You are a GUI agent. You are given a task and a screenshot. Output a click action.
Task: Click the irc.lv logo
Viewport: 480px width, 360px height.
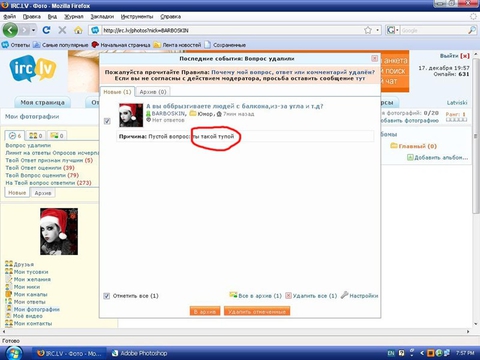coord(33,68)
